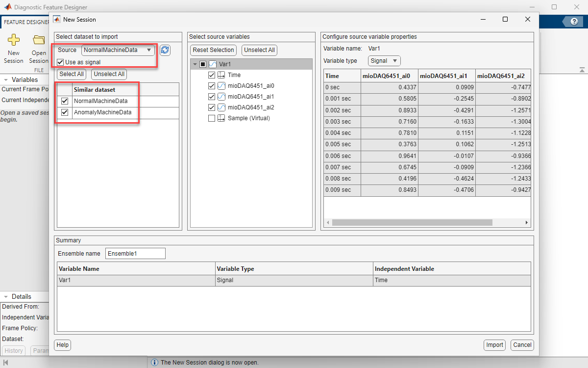The width and height of the screenshot is (588, 368).
Task: Select the FEATURE DESIGNER ribbon tab
Action: [x=25, y=22]
